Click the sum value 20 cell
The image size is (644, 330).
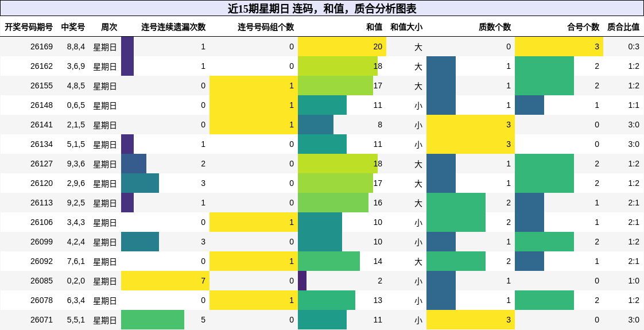pos(342,47)
